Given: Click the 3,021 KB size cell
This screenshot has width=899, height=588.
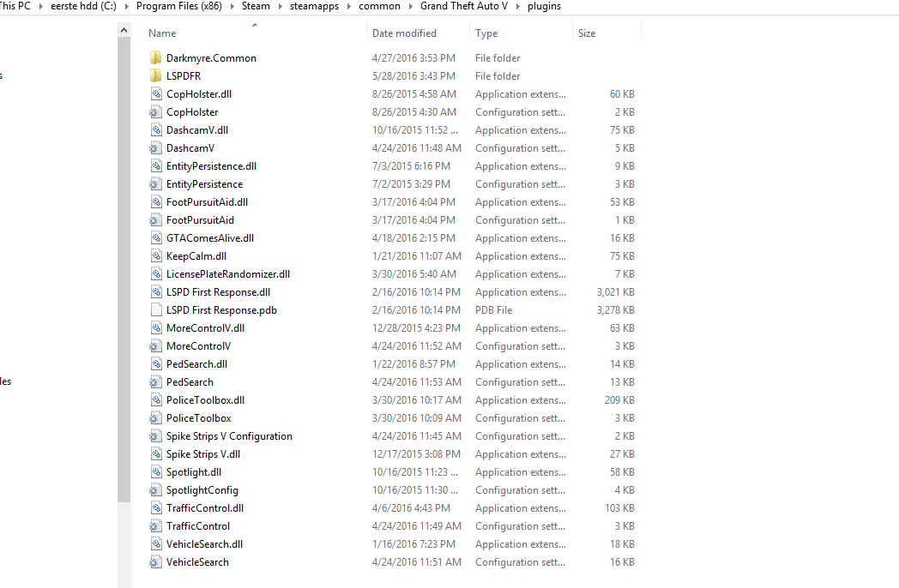Looking at the screenshot, I should [615, 291].
